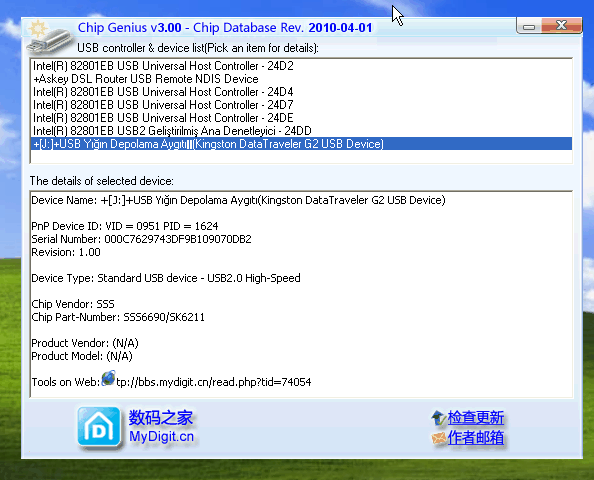
Task: Click the MyDigit house logo icon
Action: click(x=99, y=427)
